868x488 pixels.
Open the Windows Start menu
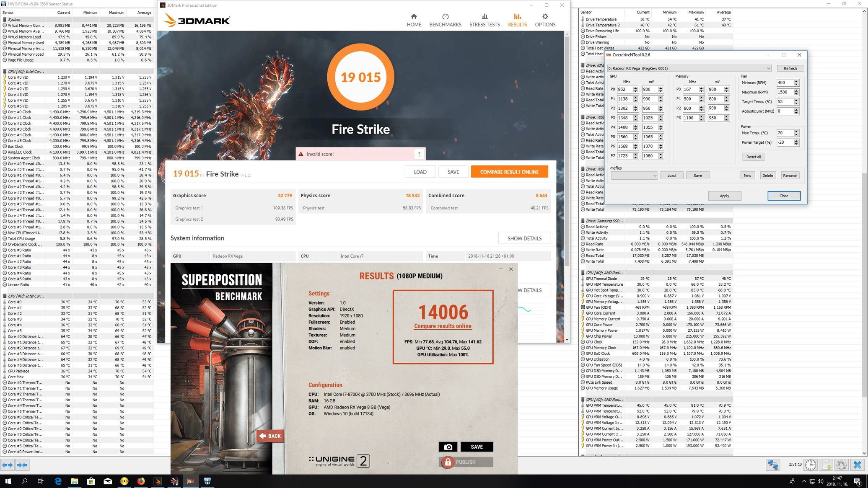8,481
